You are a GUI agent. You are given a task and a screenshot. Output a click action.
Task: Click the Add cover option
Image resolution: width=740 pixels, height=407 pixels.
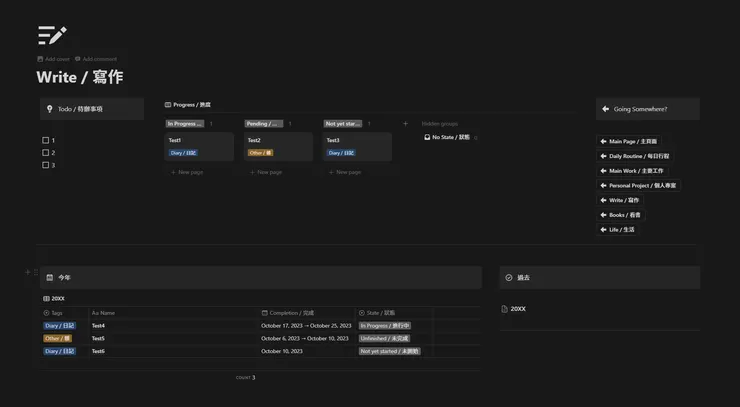point(53,59)
